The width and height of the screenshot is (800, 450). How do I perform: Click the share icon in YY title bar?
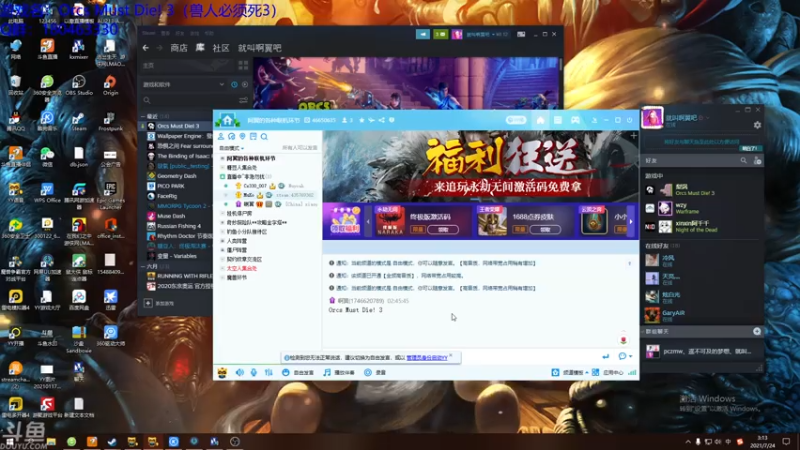[382, 120]
